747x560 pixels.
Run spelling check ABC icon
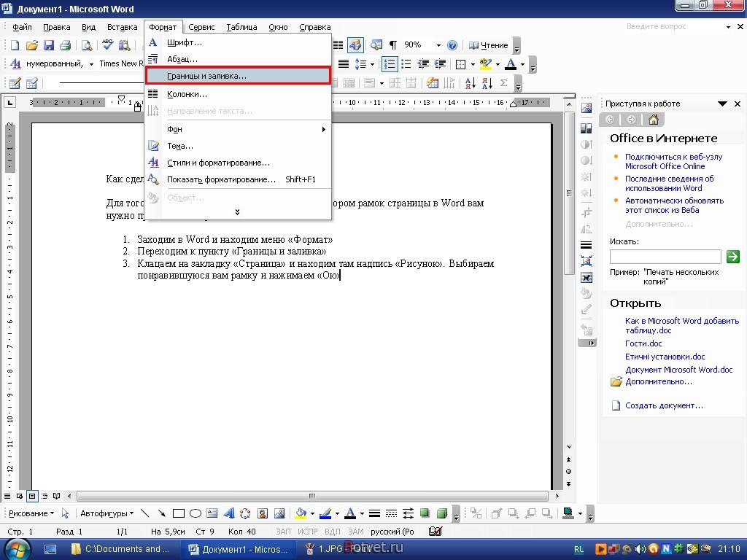[108, 45]
